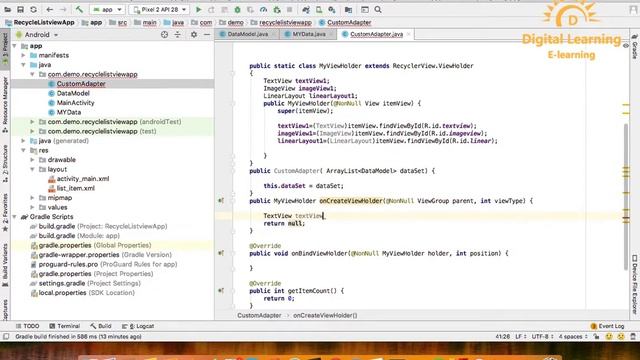This screenshot has height=360, width=640.
Task: Click the override gutter icon beside onBindViewHolder
Action: 221,253
